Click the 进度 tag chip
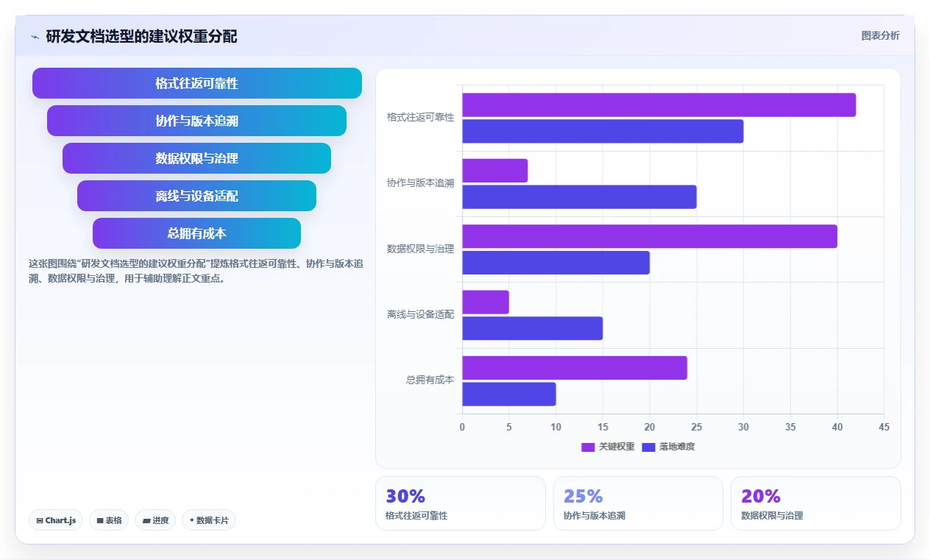930x560 pixels. click(155, 520)
